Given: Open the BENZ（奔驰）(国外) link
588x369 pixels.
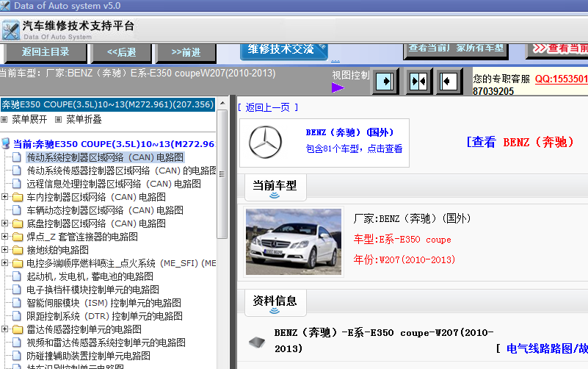Looking at the screenshot, I should coord(349,132).
